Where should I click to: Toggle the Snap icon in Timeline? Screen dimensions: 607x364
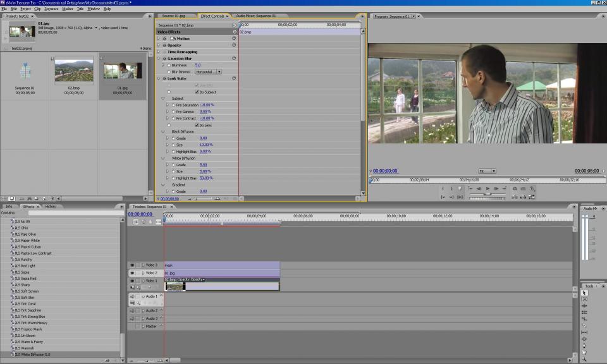pyautogui.click(x=137, y=222)
